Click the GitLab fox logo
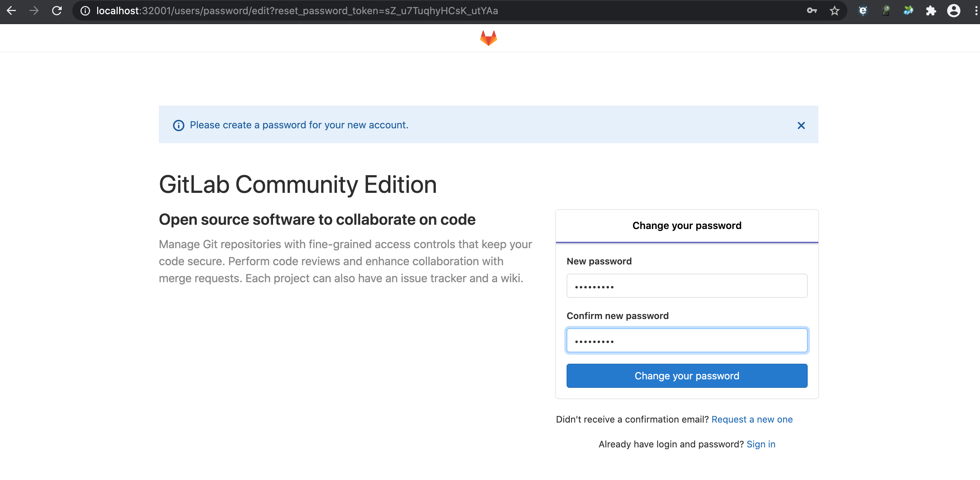The height and width of the screenshot is (480, 980). [489, 38]
